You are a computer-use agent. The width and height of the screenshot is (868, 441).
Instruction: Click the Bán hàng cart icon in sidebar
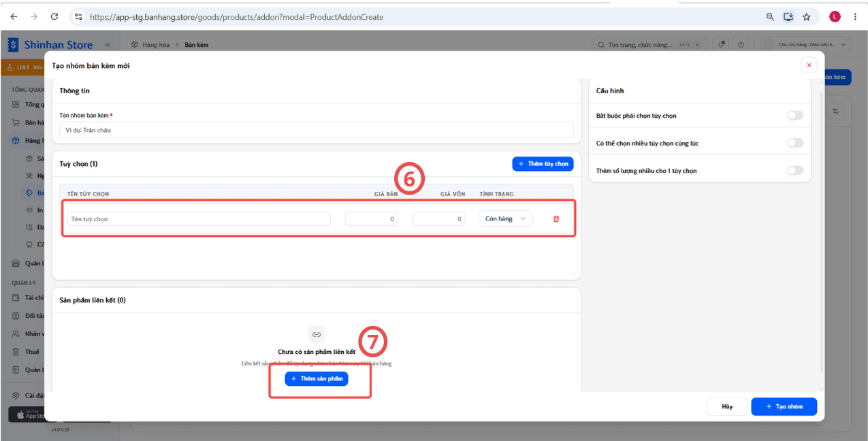(16, 122)
